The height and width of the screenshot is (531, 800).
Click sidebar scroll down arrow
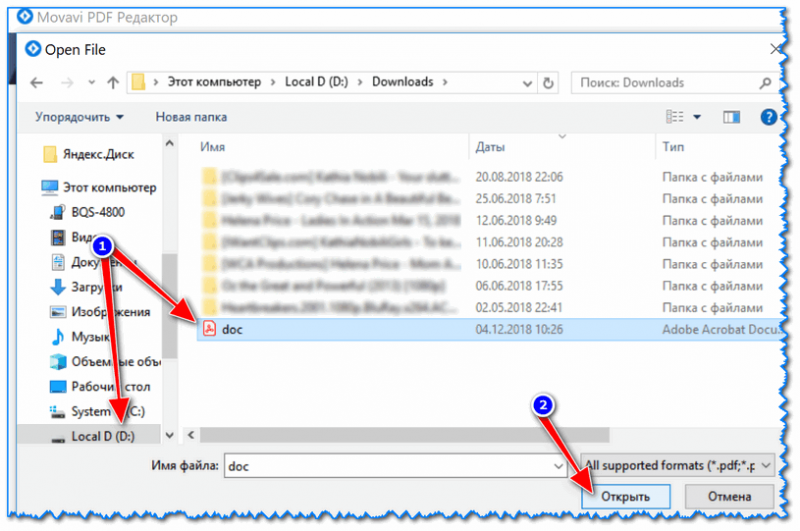click(x=170, y=436)
